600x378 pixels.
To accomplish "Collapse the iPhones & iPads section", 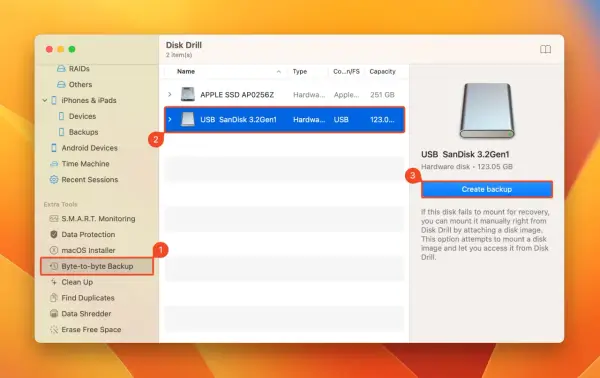I will [45, 100].
